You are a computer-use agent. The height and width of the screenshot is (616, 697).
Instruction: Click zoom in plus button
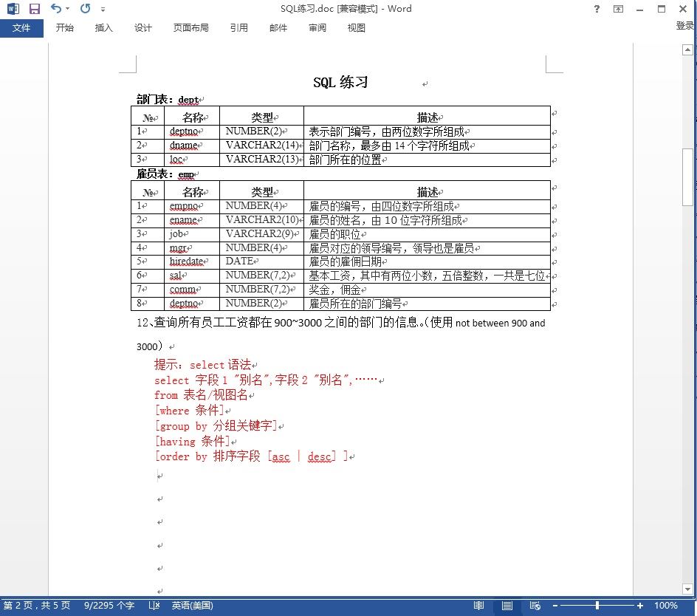(x=639, y=606)
